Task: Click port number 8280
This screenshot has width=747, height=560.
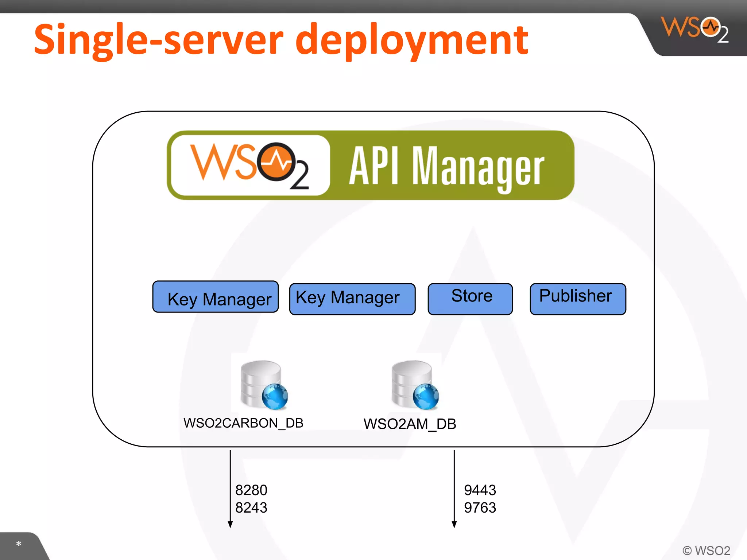Action: (251, 490)
